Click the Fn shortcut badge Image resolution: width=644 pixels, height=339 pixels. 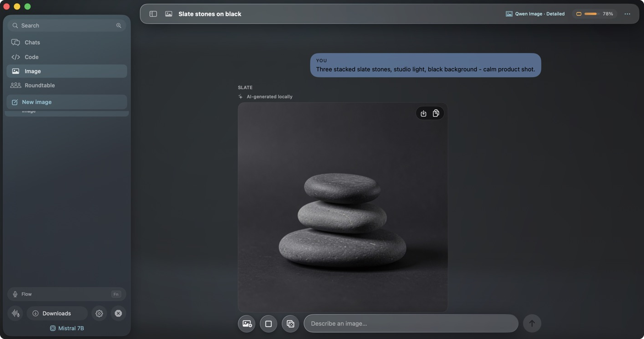pyautogui.click(x=116, y=294)
